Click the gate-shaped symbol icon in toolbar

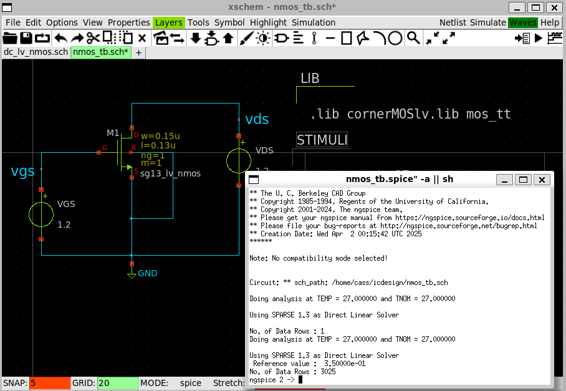[x=281, y=38]
